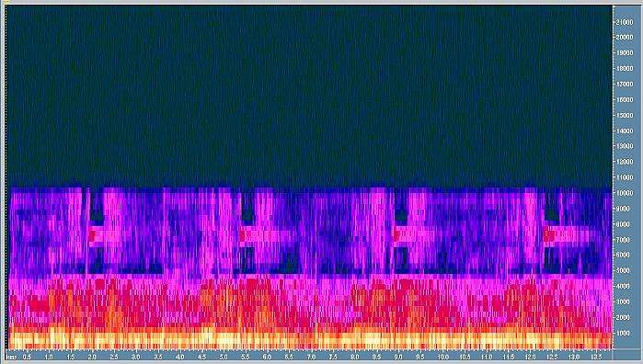Select the 12.5 time ruler mark
The width and height of the screenshot is (643, 364).
click(552, 357)
